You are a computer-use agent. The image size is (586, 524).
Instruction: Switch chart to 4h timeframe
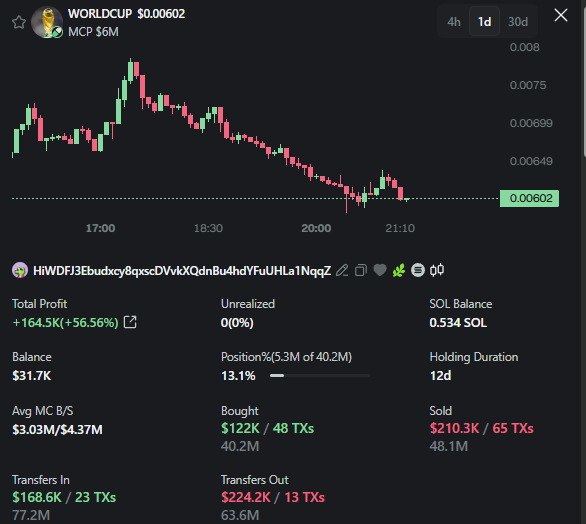pos(454,22)
